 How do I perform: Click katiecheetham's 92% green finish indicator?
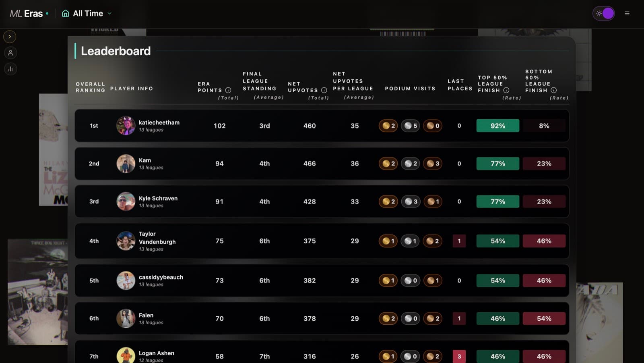pos(497,126)
